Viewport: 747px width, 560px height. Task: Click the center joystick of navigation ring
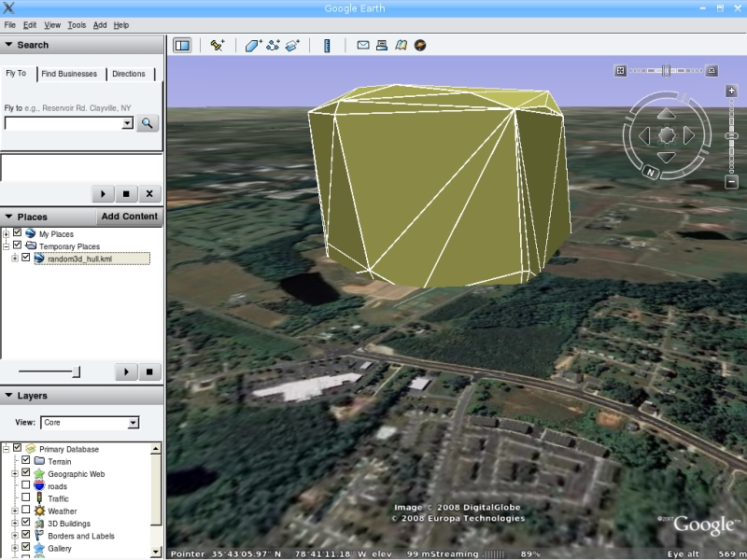(x=667, y=135)
